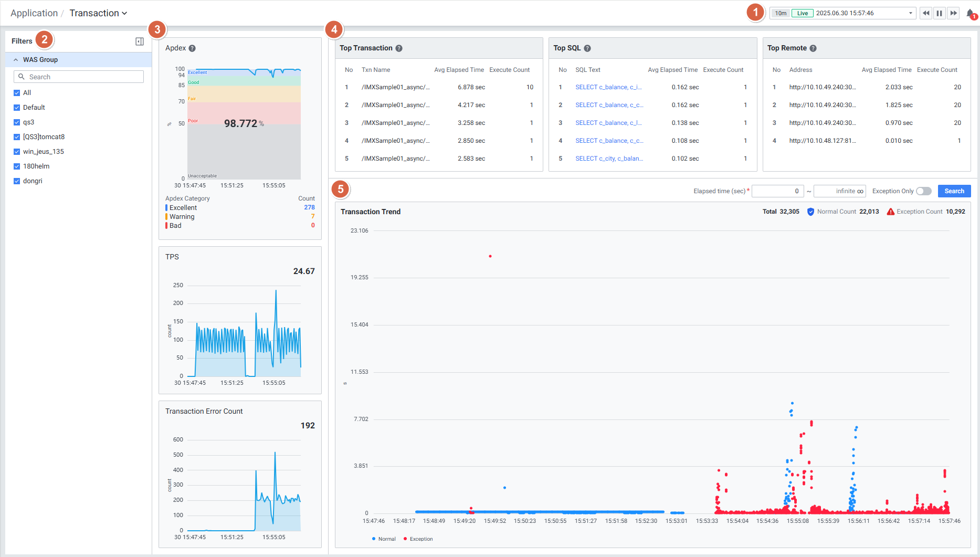The width and height of the screenshot is (980, 557).
Task: Open the Apdex help tooltip icon
Action: (x=192, y=48)
